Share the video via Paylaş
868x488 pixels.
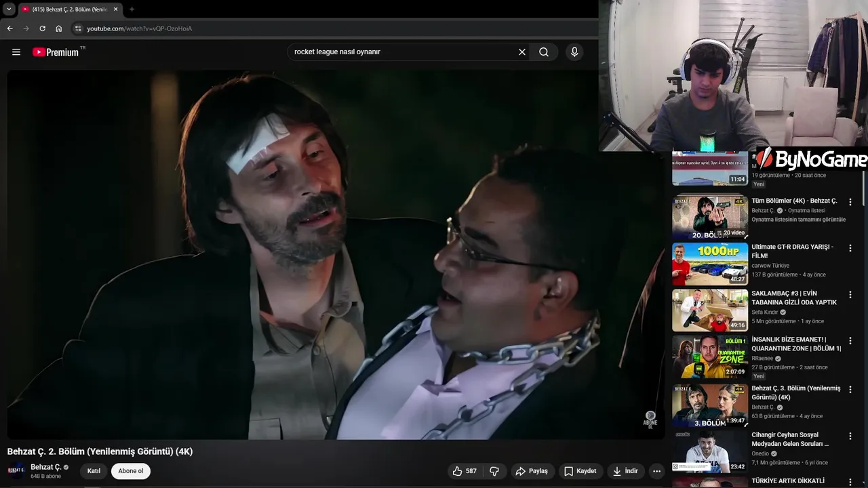[532, 471]
